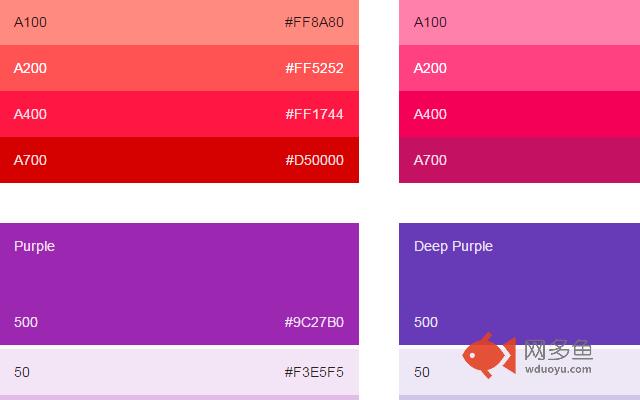This screenshot has width=640, height=400.
Task: Click the #D50000 hex code text
Action: point(314,160)
